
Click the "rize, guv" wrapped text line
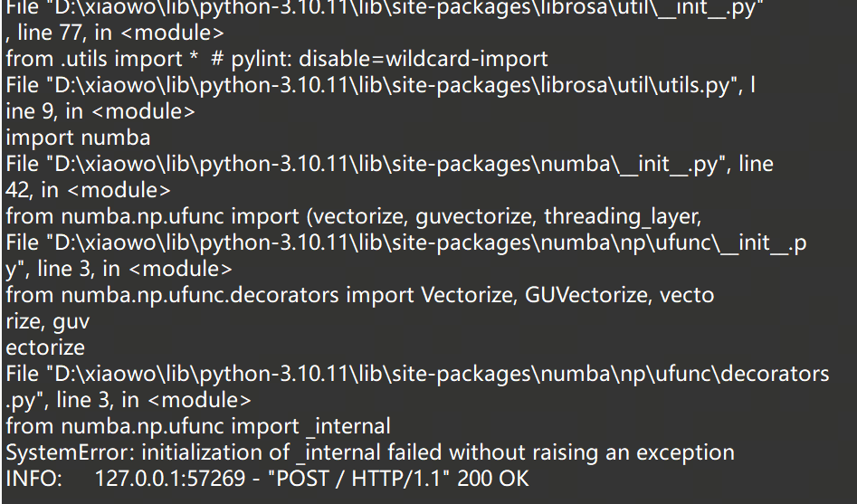click(x=48, y=322)
